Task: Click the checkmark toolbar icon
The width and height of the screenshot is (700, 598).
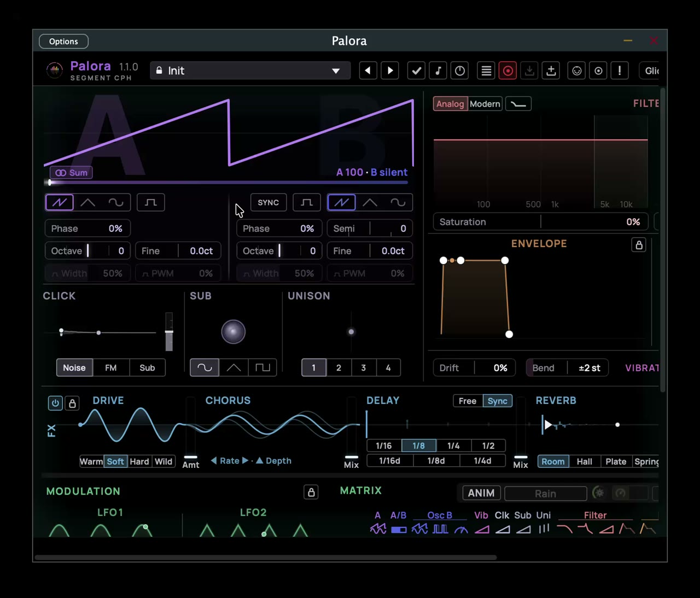Action: 416,71
